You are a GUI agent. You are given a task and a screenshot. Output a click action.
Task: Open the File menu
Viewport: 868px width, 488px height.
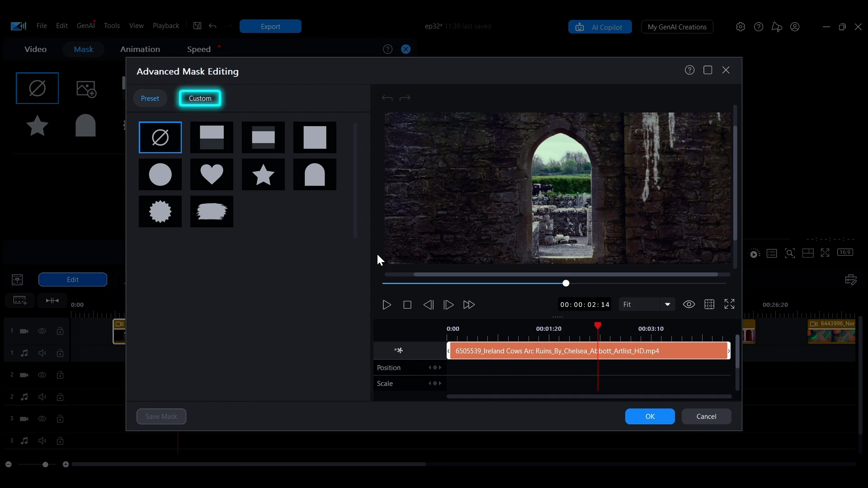point(42,26)
